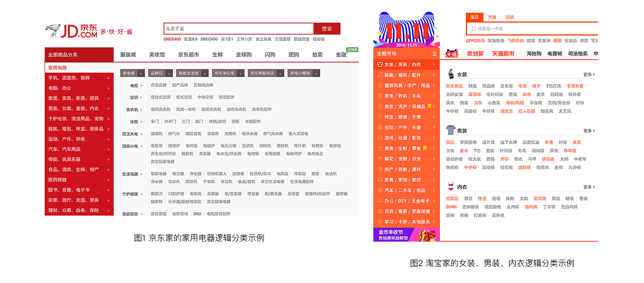The width and height of the screenshot is (644, 283).
Task: Click the diamond icon beside 珠宝 / 眼镜 / 手表
Action: click(379, 117)
